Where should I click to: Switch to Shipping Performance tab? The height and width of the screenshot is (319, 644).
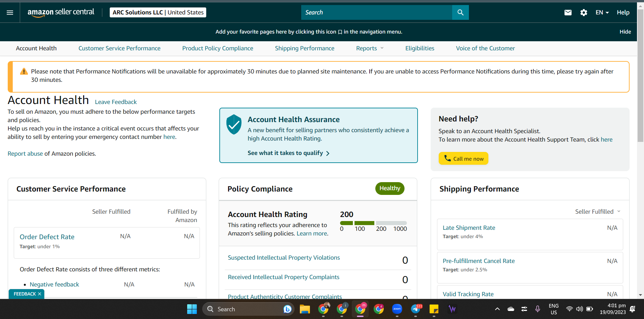click(x=305, y=48)
